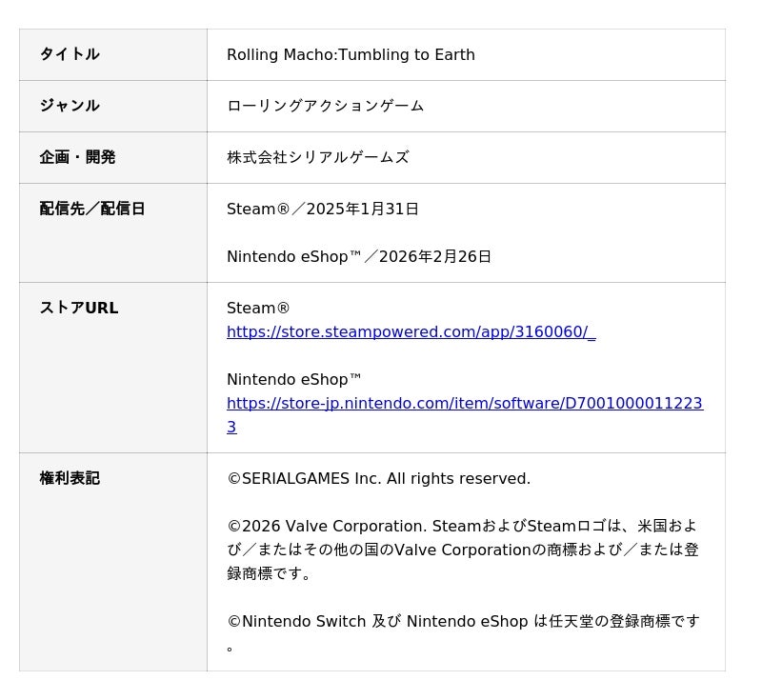Screen dimensions: 762x700
Task: Click the 権利表記 header cell
Action: click(113, 562)
